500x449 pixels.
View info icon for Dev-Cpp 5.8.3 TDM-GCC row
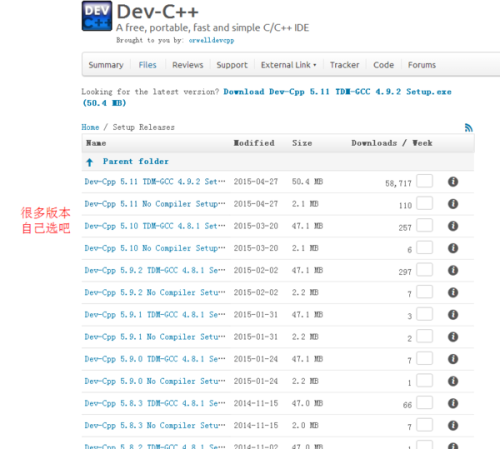[453, 403]
